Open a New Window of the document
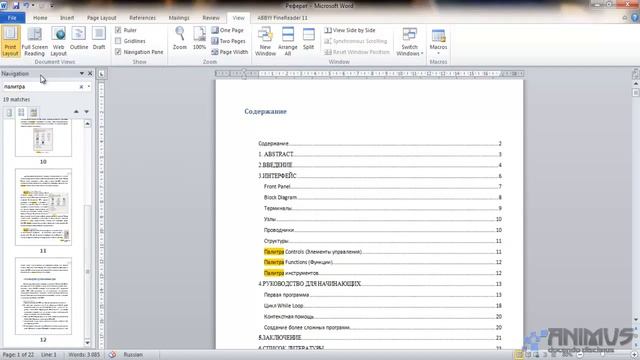640x360 pixels. 265,41
